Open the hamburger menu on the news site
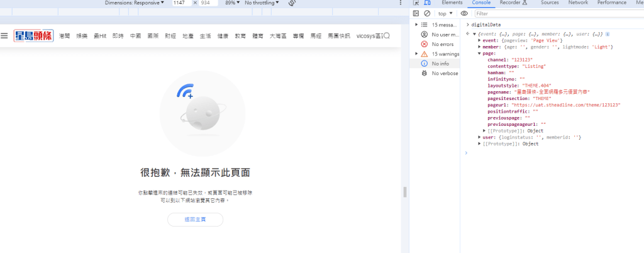 (4, 36)
